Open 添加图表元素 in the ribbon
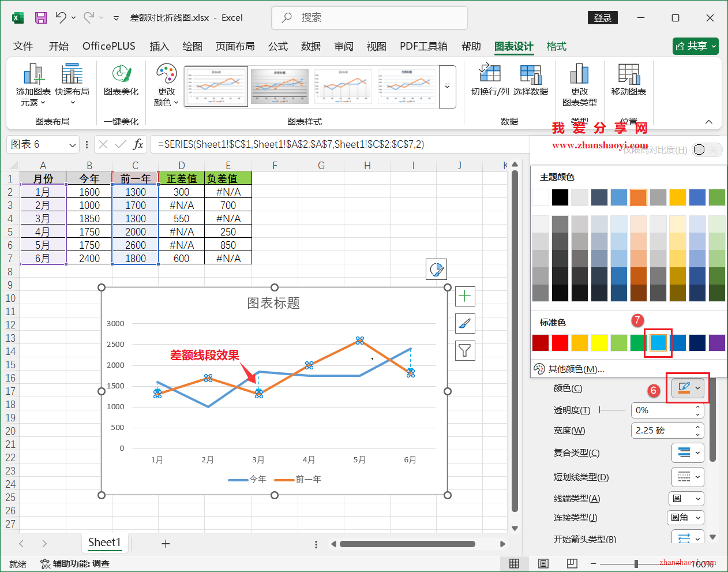This screenshot has width=728, height=572. pyautogui.click(x=33, y=85)
